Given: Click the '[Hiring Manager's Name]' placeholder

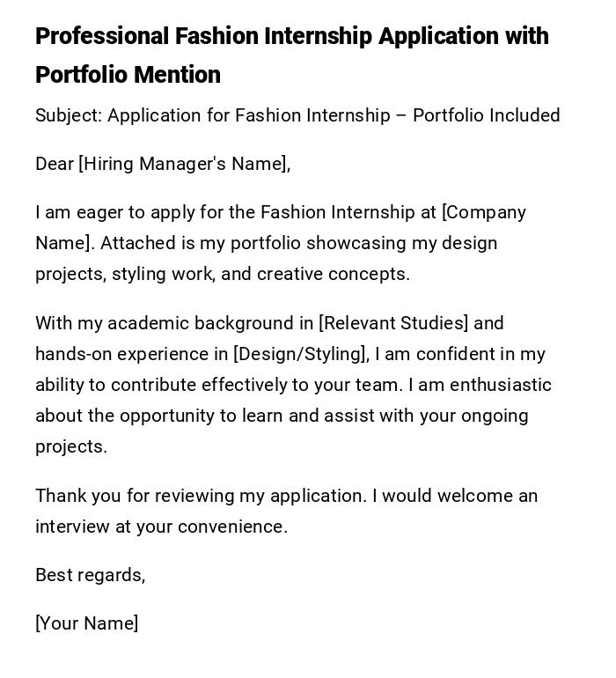Looking at the screenshot, I should tap(184, 164).
